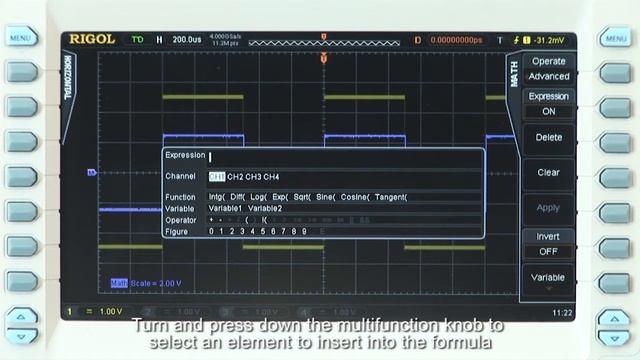Select the highlighted CH1 channel

(217, 177)
